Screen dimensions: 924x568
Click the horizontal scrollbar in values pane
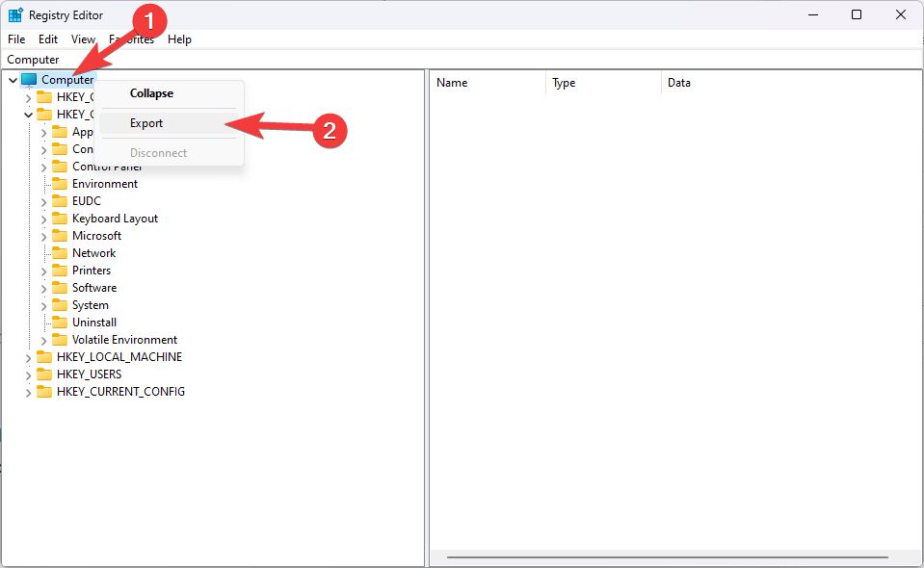tap(667, 557)
